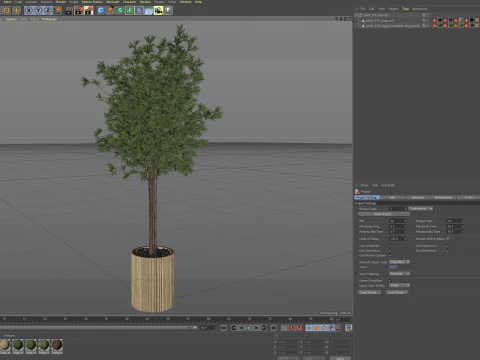Open the MoGraph menu
Viewport: 480px width, 360px height.
(x=113, y=2)
